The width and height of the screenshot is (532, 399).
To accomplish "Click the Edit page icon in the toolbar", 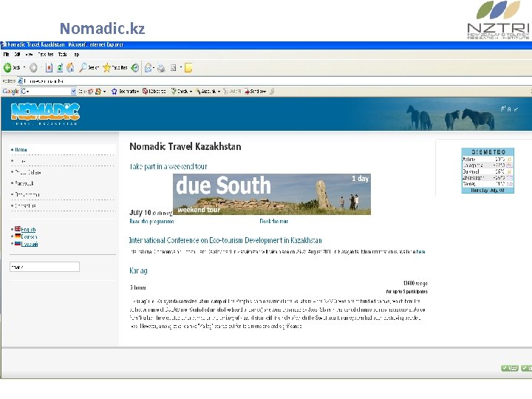I will pyautogui.click(x=173, y=68).
